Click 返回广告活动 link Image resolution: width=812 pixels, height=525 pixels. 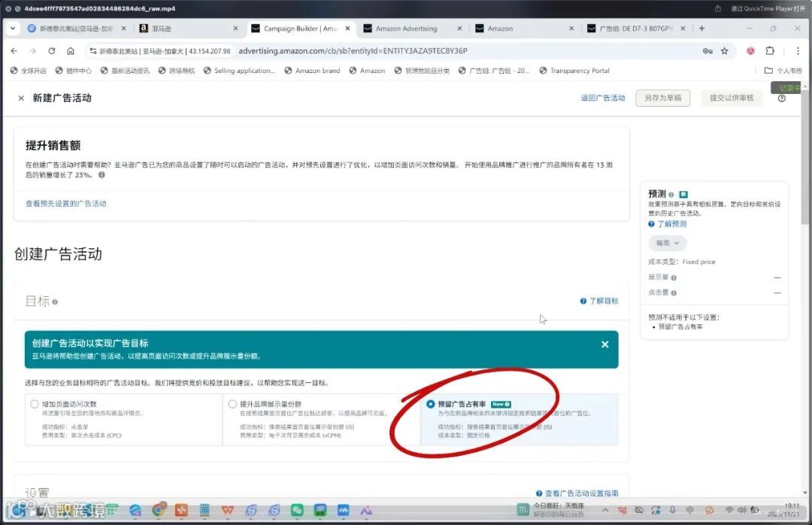pos(603,98)
